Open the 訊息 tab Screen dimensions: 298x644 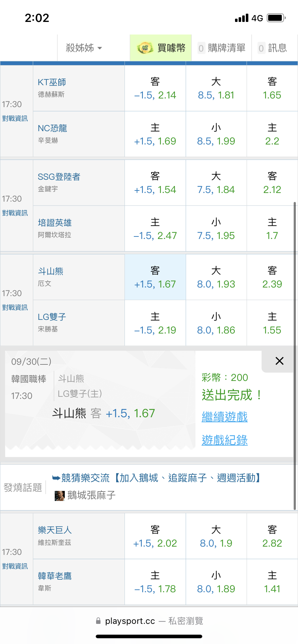coord(273,48)
